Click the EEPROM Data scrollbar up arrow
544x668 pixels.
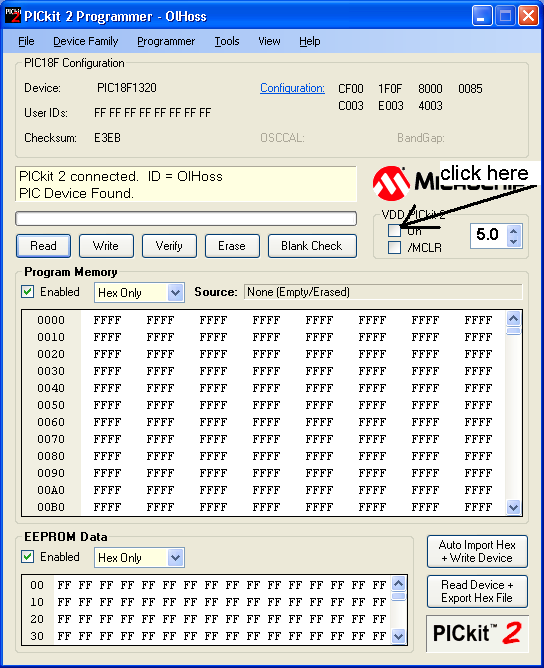[x=399, y=584]
